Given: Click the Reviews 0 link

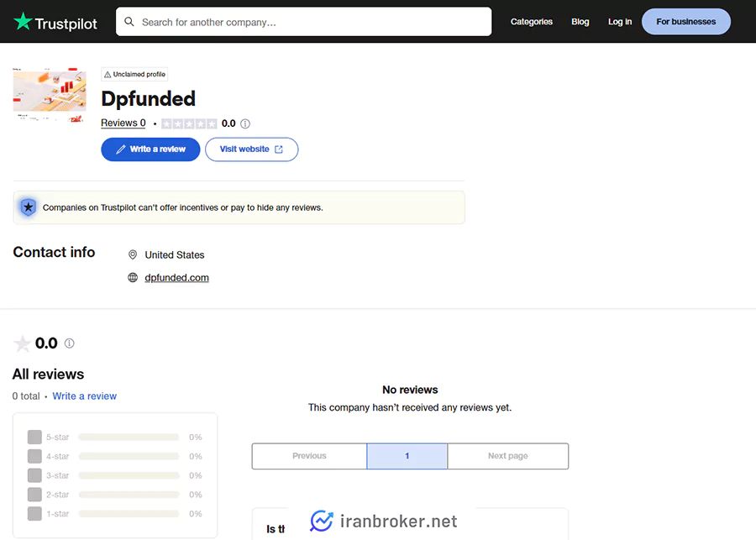Looking at the screenshot, I should pyautogui.click(x=123, y=123).
